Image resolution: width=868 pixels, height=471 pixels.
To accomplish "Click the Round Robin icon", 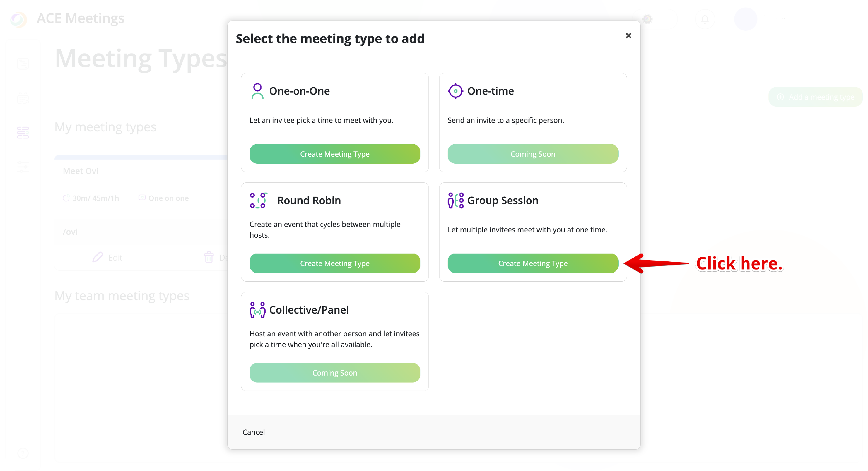I will [258, 200].
